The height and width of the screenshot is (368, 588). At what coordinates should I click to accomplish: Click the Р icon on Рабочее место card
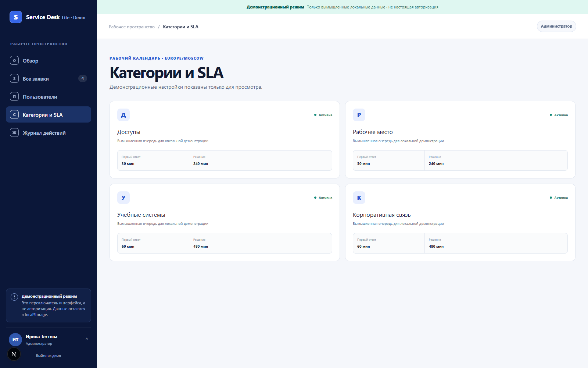[x=359, y=115]
